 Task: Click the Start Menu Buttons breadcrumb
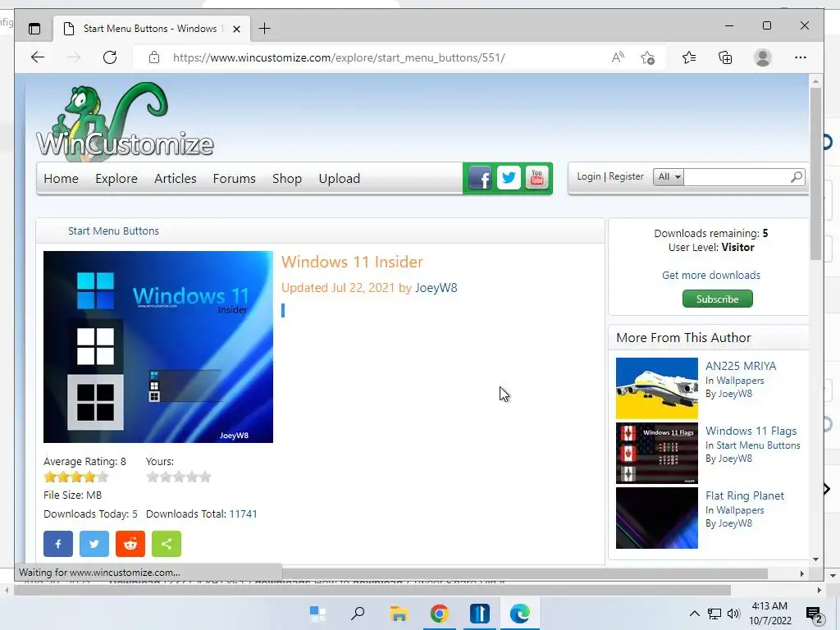coord(113,231)
